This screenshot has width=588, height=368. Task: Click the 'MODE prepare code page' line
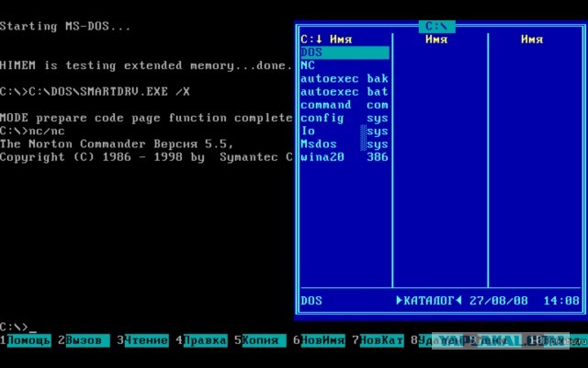pyautogui.click(x=146, y=118)
